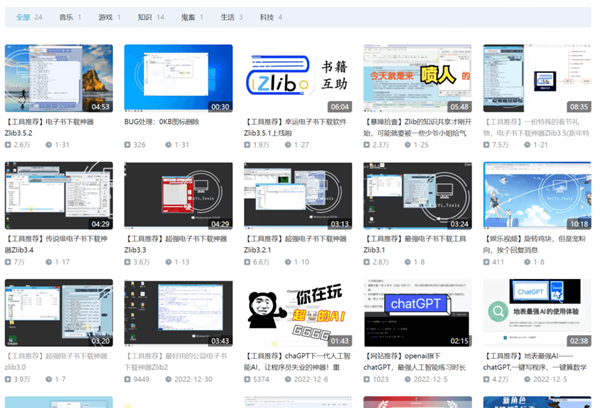
Task: Click the clock icon beside date 1-7
Action: click(49, 379)
